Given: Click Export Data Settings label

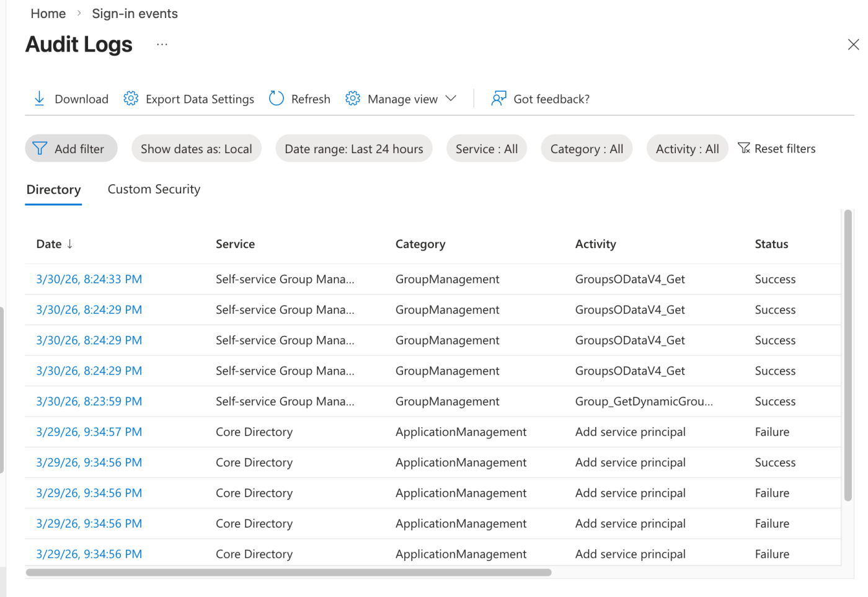Looking at the screenshot, I should [200, 99].
